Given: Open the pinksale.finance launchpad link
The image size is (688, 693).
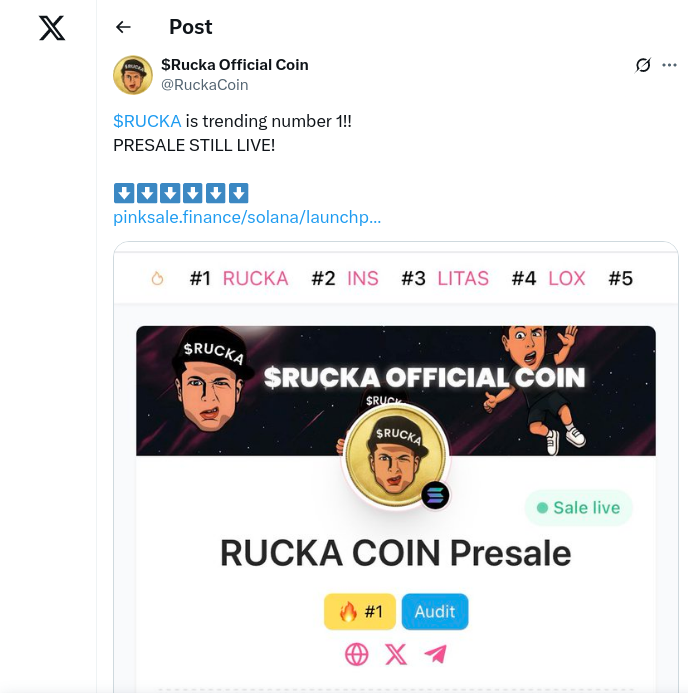Looking at the screenshot, I should pyautogui.click(x=247, y=217).
